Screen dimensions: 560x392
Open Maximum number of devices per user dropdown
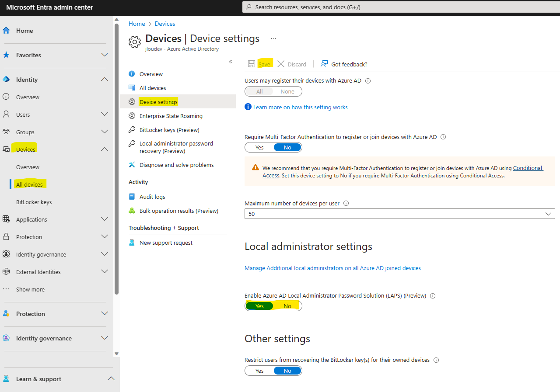400,214
